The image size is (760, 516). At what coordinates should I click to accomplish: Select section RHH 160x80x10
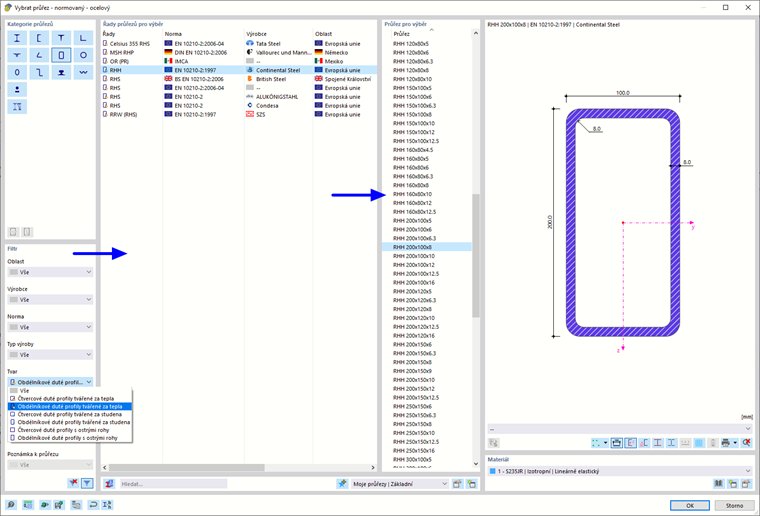[427, 194]
